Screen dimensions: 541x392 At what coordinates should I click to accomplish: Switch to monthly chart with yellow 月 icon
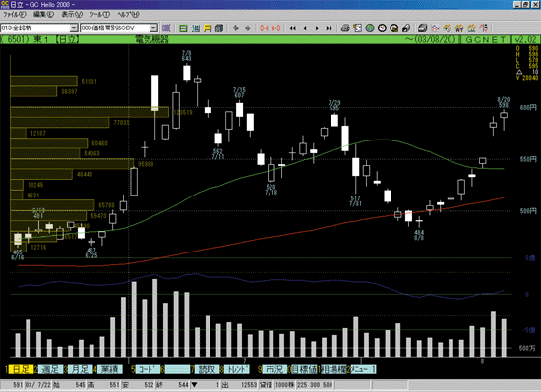coord(207,28)
